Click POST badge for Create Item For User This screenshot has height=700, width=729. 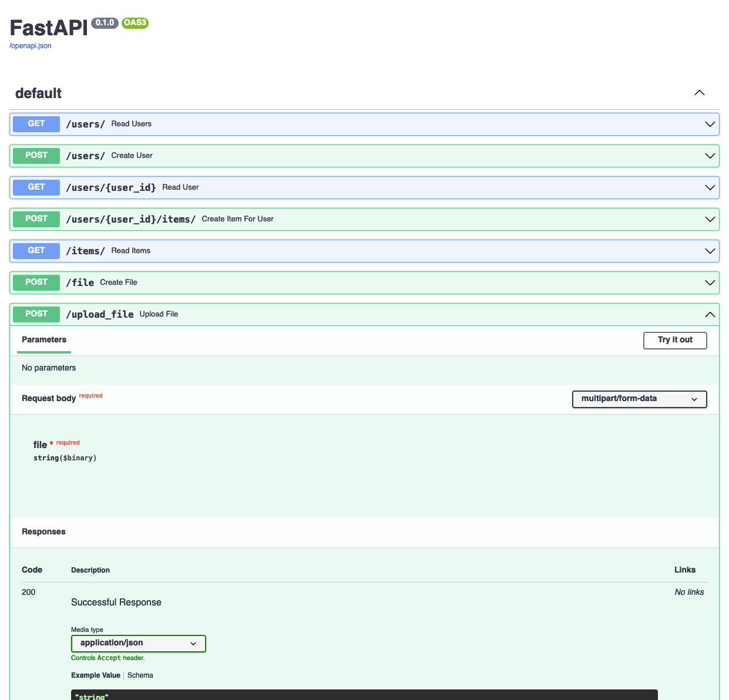click(36, 219)
